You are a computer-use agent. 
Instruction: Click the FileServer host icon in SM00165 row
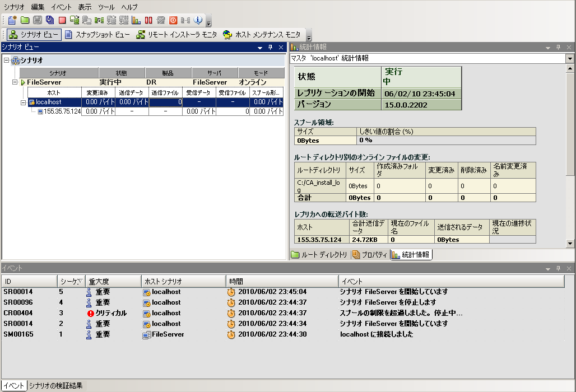click(147, 335)
